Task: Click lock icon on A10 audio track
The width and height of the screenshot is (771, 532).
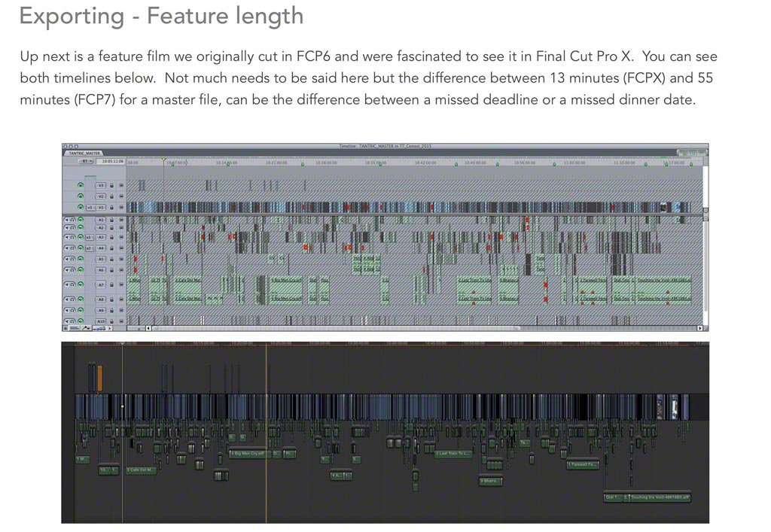Action: tap(111, 321)
